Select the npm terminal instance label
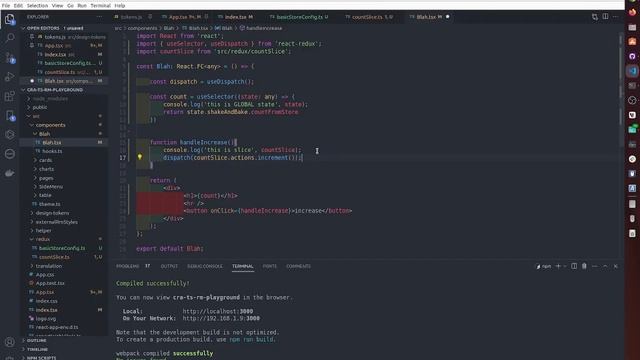 [543, 266]
